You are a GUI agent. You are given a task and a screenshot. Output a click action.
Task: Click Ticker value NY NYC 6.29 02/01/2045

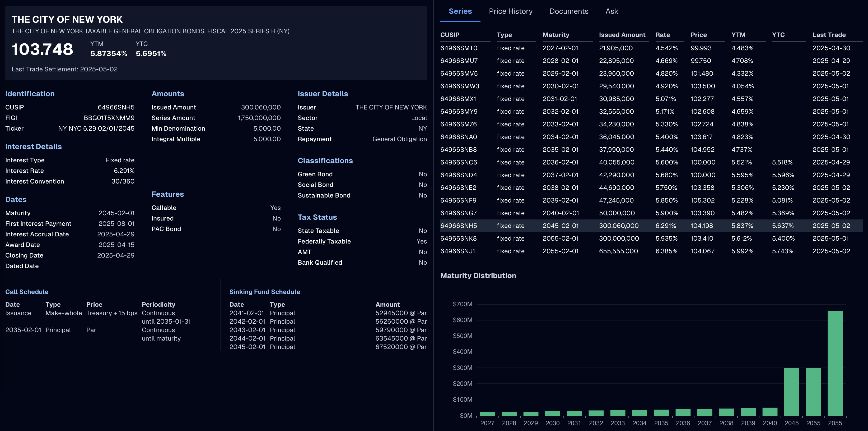96,129
